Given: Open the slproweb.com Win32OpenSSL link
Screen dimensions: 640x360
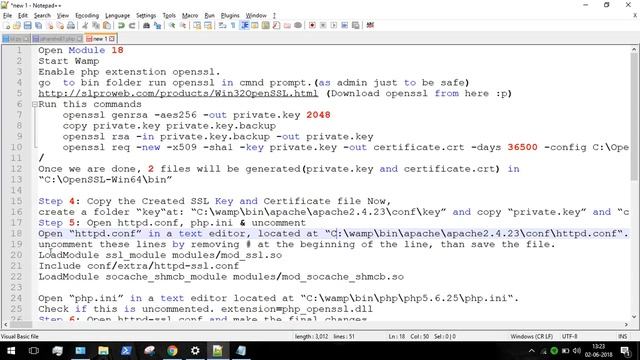Looking at the screenshot, I should 178,93.
